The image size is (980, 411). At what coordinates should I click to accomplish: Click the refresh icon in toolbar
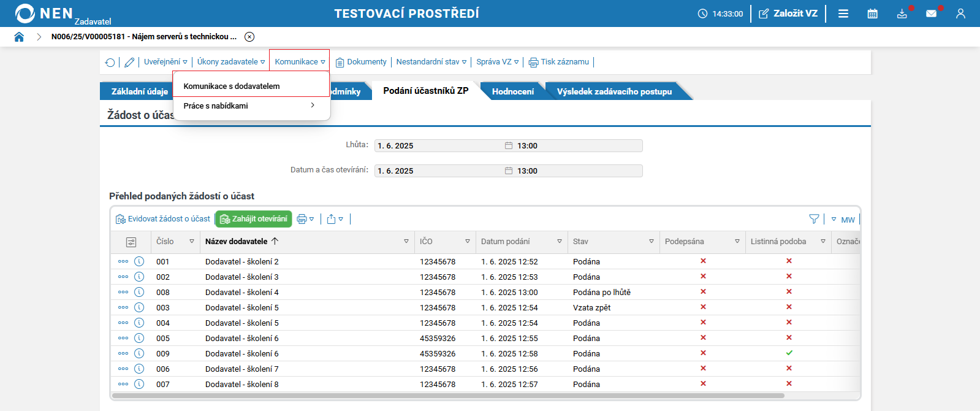click(x=110, y=62)
